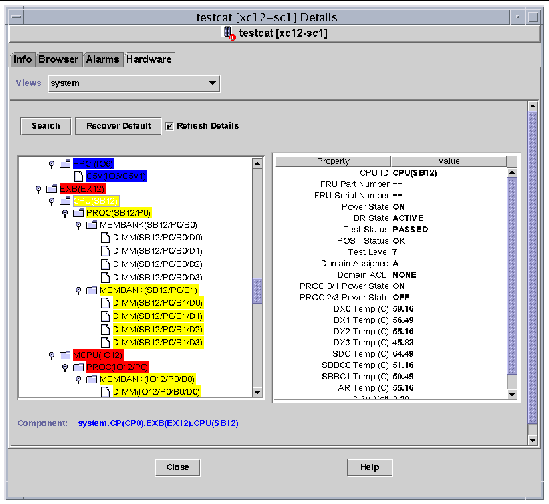549x504 pixels.
Task: Click the document icon for DIMM(SB12/P0/B1/D3)
Action: click(x=105, y=342)
